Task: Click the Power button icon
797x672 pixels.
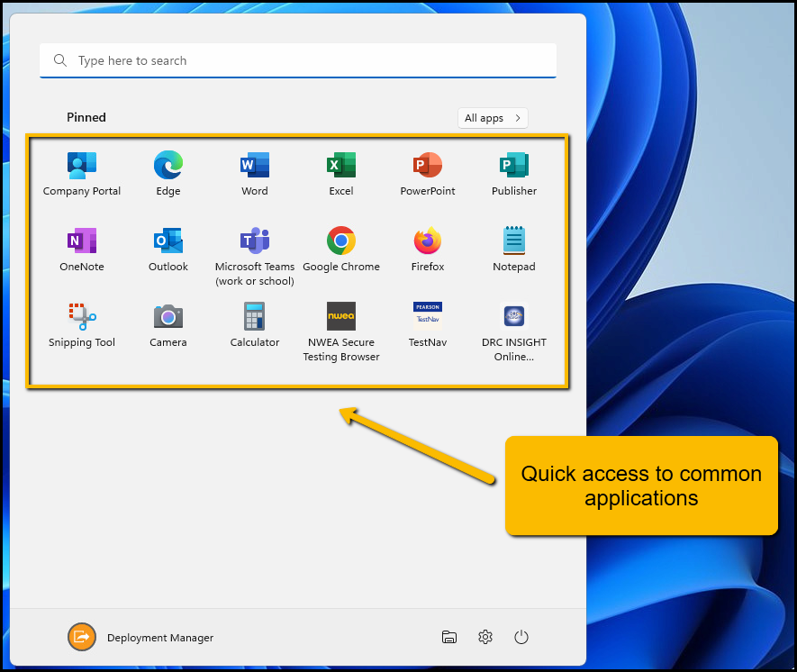Action: pyautogui.click(x=521, y=637)
